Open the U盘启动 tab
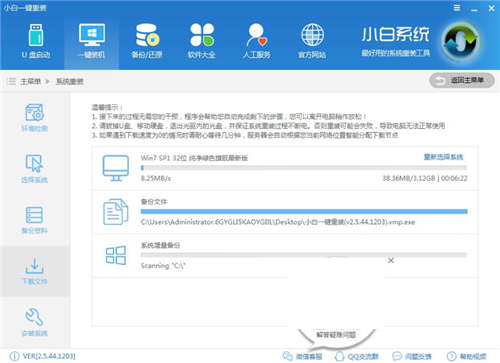Viewport: 500px width, 363px height. pos(36,41)
